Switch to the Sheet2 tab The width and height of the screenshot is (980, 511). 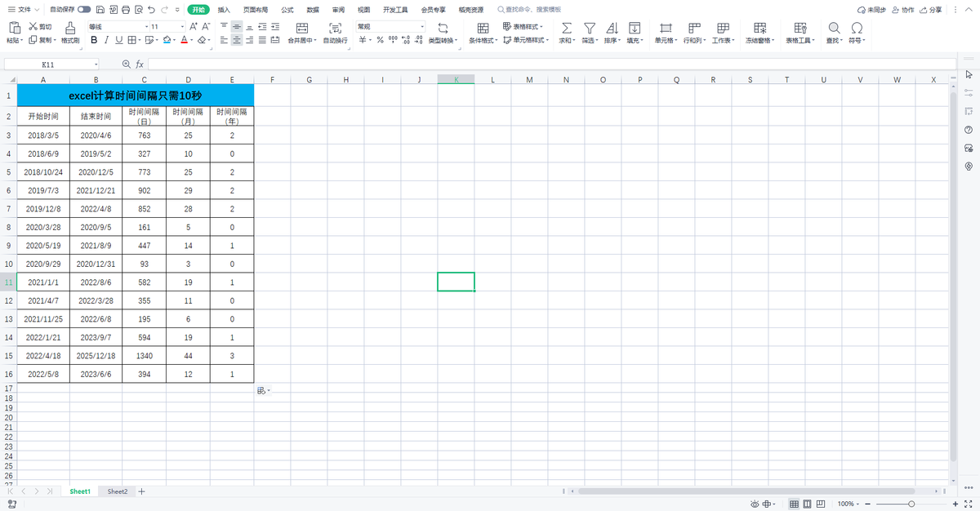[118, 491]
